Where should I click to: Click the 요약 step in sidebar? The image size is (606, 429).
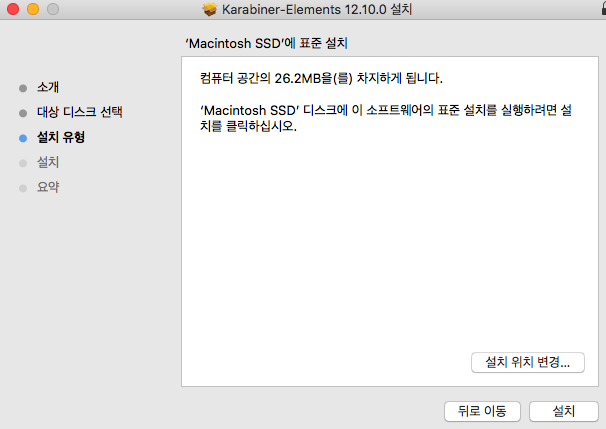tap(48, 187)
